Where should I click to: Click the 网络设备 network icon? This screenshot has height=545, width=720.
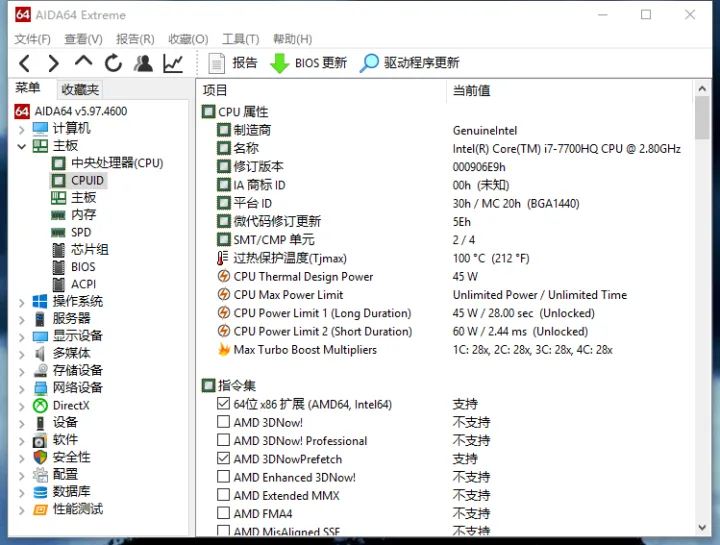pos(40,388)
